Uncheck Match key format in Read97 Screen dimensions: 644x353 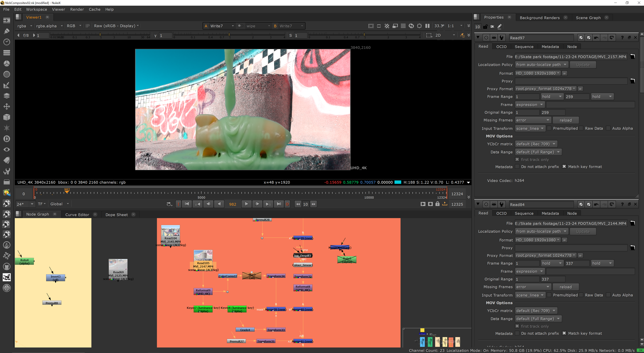pos(564,167)
